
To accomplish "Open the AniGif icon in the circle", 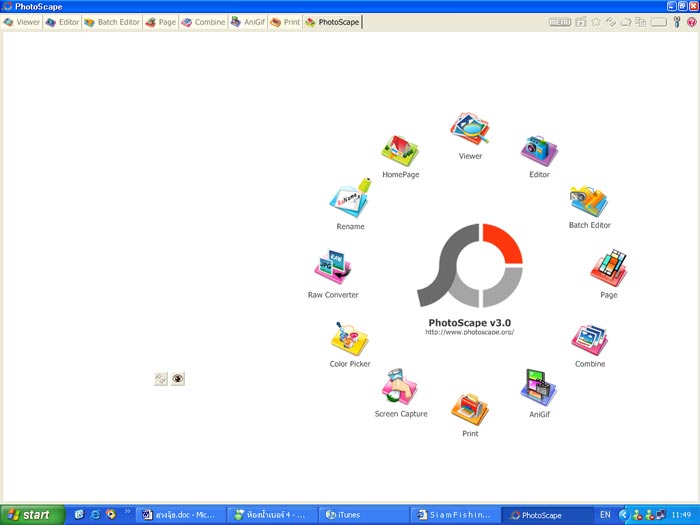I will click(x=539, y=388).
